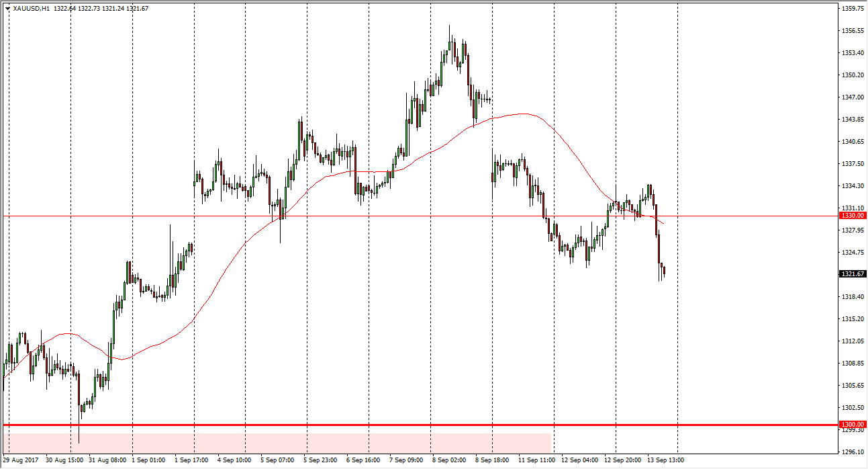Image resolution: width=868 pixels, height=469 pixels.
Task: Click the 11 Sep 11:00 time label
Action: click(535, 460)
